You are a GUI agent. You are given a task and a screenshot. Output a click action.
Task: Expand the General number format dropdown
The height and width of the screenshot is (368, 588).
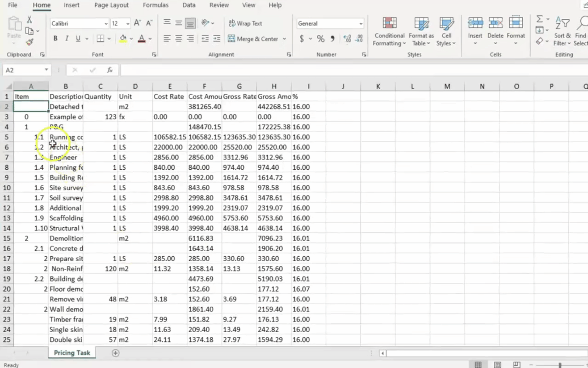pos(361,24)
